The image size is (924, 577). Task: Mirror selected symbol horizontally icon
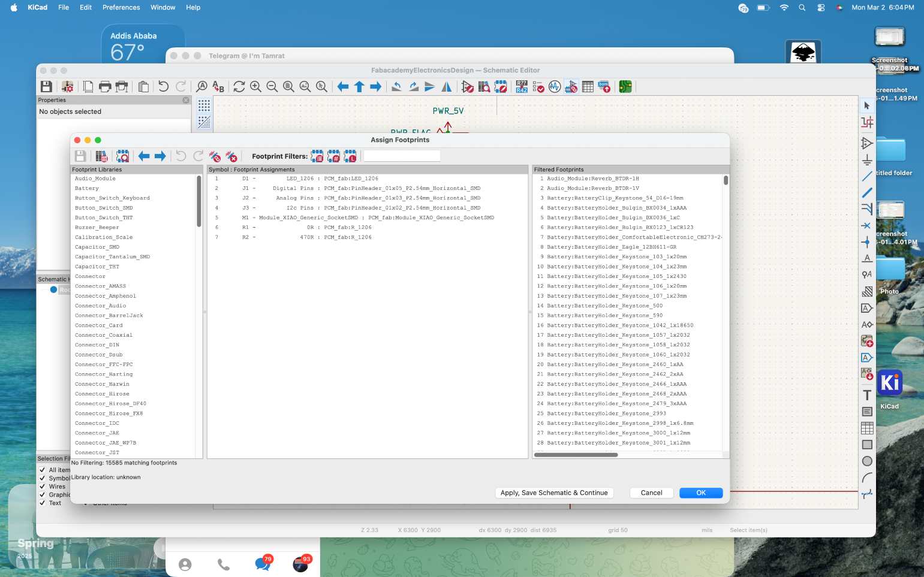tap(447, 87)
